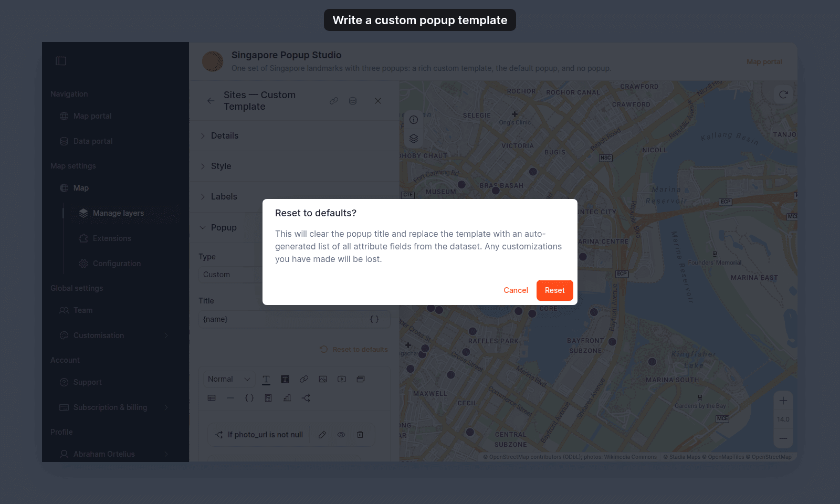This screenshot has height=504, width=840.
Task: Expand the Style section
Action: pos(294,166)
